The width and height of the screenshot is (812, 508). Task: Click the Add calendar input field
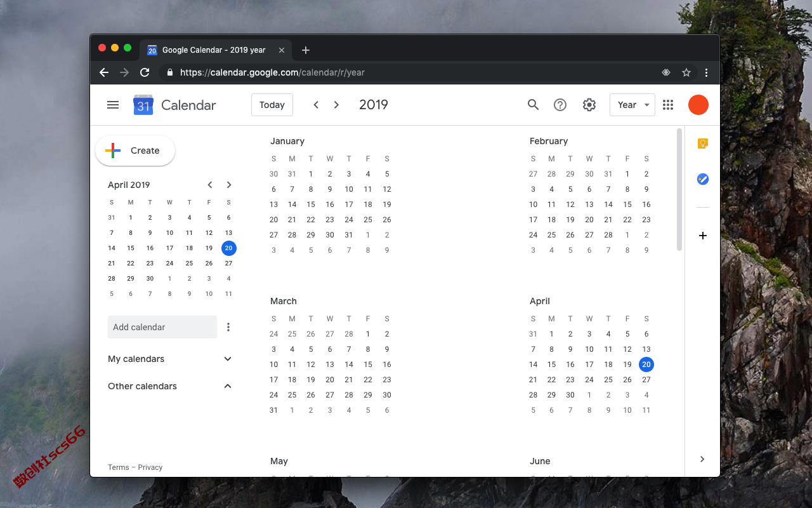click(162, 327)
